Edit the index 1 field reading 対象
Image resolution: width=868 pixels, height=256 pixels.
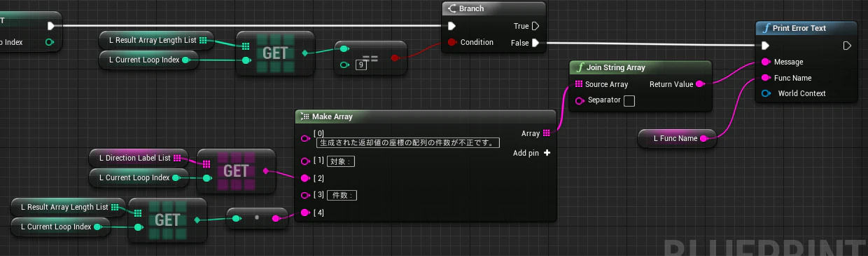[341, 161]
